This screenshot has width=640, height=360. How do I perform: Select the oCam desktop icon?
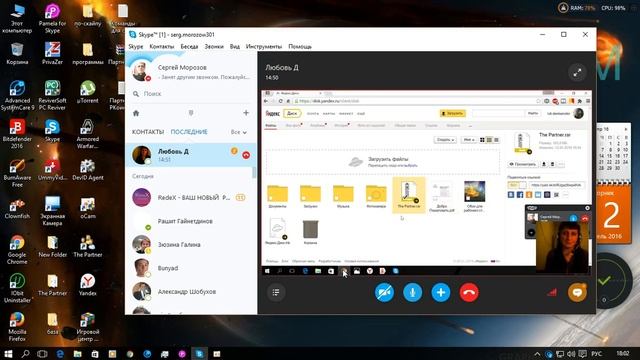pos(87,208)
